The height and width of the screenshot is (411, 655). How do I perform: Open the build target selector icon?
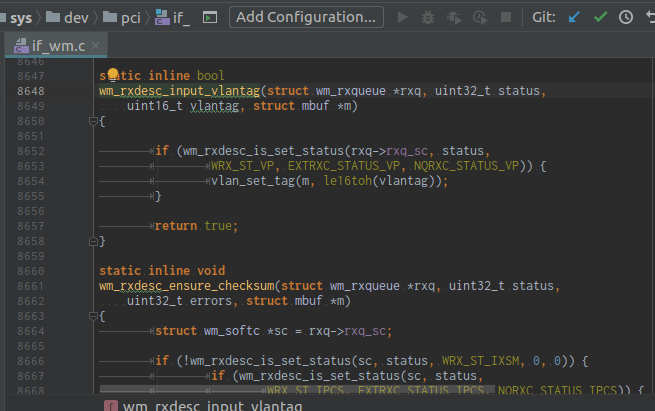pyautogui.click(x=210, y=18)
